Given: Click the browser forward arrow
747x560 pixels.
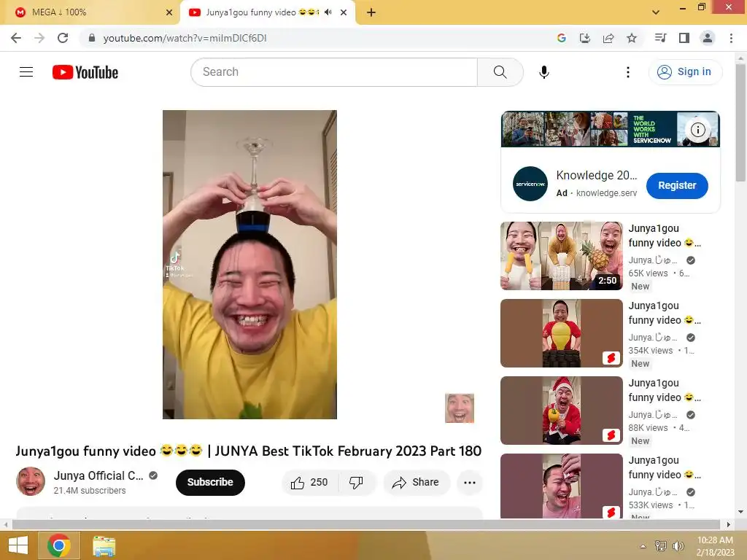Looking at the screenshot, I should click(39, 38).
